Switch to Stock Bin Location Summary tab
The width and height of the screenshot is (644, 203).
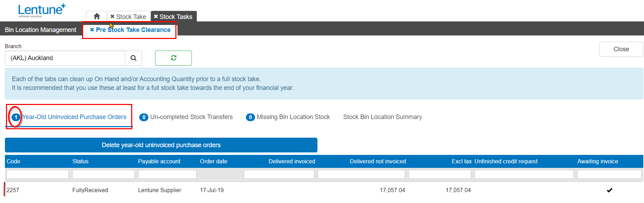point(382,117)
